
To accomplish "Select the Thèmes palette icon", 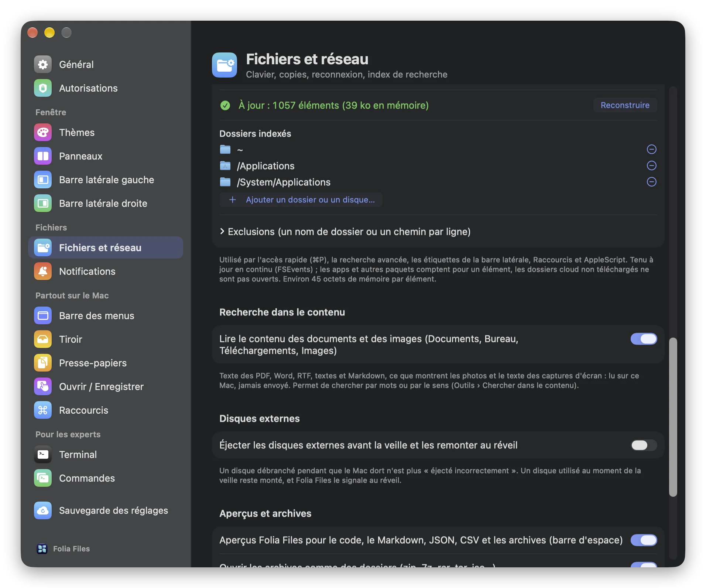I will [x=43, y=133].
